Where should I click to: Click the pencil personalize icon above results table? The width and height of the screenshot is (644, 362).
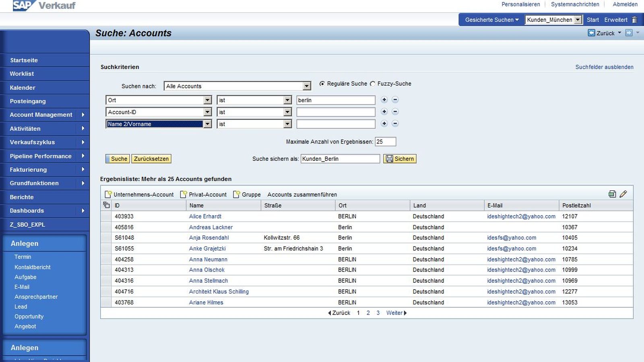pos(623,194)
